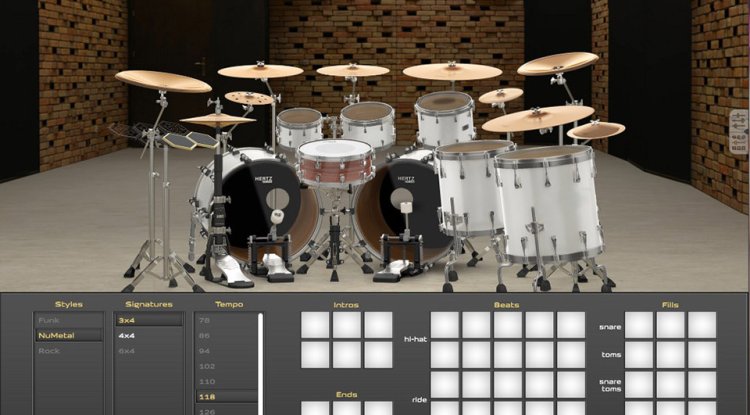Trigger the first snare fill pad
The width and height of the screenshot is (750, 415).
[x=639, y=325]
